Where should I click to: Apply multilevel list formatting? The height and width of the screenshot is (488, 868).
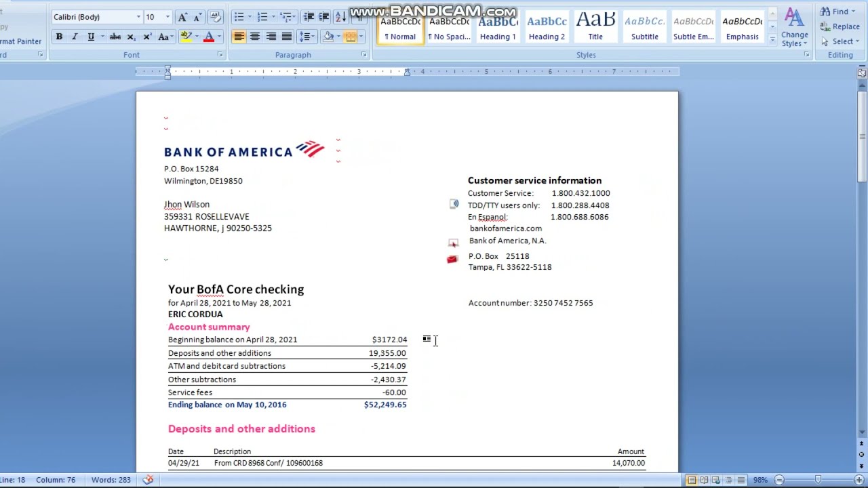286,17
